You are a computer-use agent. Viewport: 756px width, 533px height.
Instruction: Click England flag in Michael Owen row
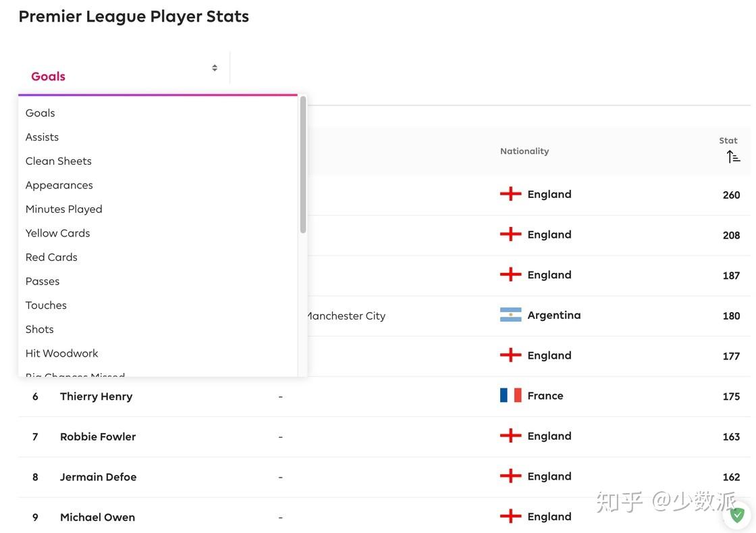(510, 516)
